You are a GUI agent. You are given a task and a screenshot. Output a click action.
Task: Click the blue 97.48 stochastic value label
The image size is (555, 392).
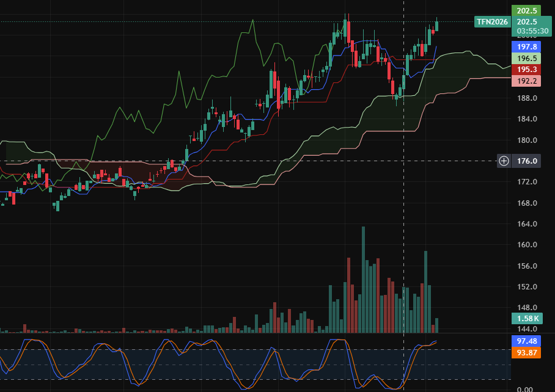pyautogui.click(x=526, y=341)
